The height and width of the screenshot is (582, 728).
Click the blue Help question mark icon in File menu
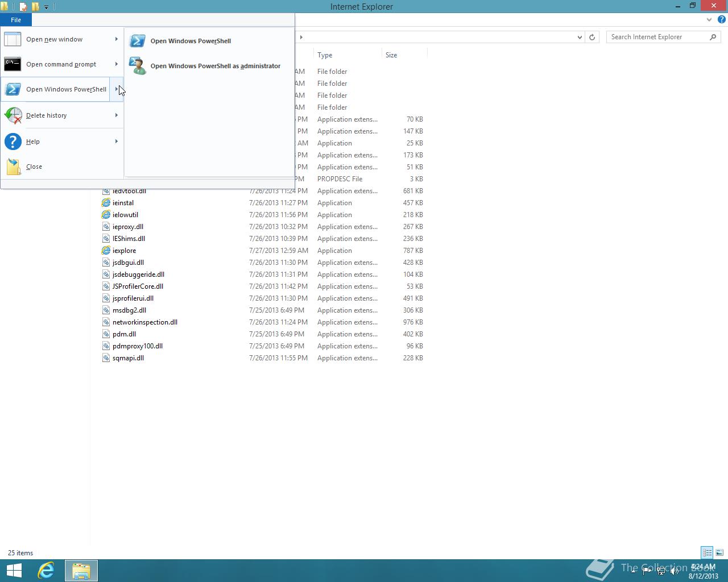coord(13,142)
